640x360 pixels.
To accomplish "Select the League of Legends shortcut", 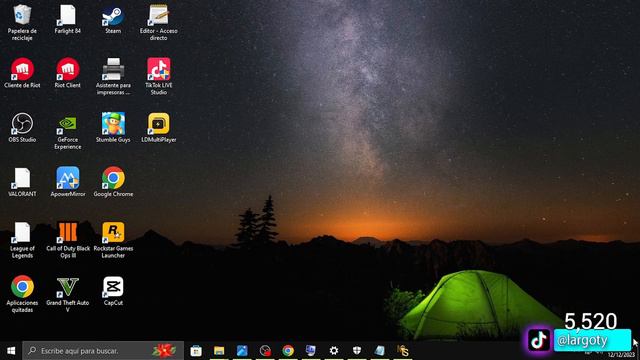I will (x=22, y=240).
